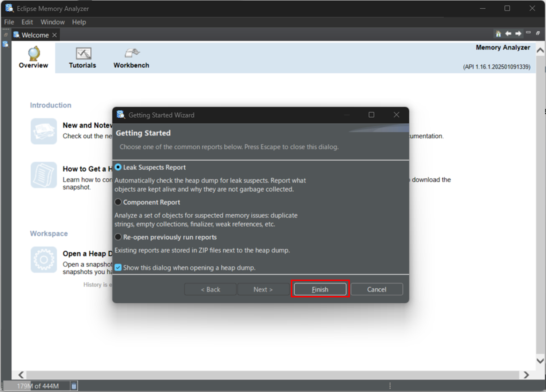546x392 pixels.
Task: Open the Tutorials icon
Action: click(x=83, y=53)
